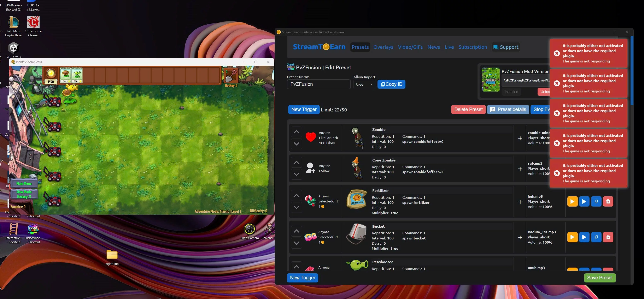Image resolution: width=644 pixels, height=299 pixels.
Task: Toggle Slow Mode in the game
Action: [24, 194]
